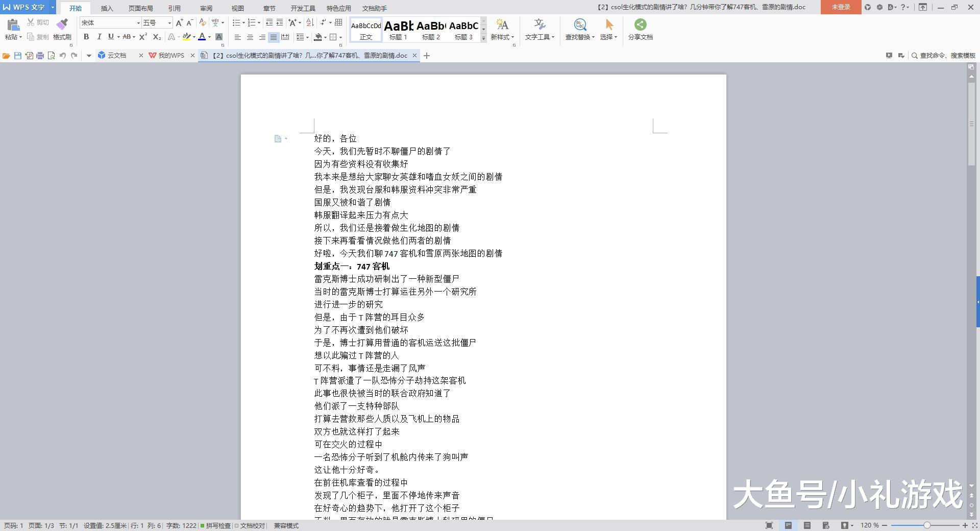The width and height of the screenshot is (980, 531).
Task: Click the Copy (复制) icon
Action: tap(31, 37)
